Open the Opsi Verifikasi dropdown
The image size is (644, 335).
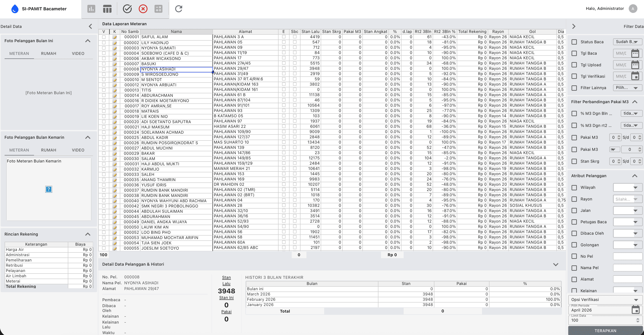[605, 299]
